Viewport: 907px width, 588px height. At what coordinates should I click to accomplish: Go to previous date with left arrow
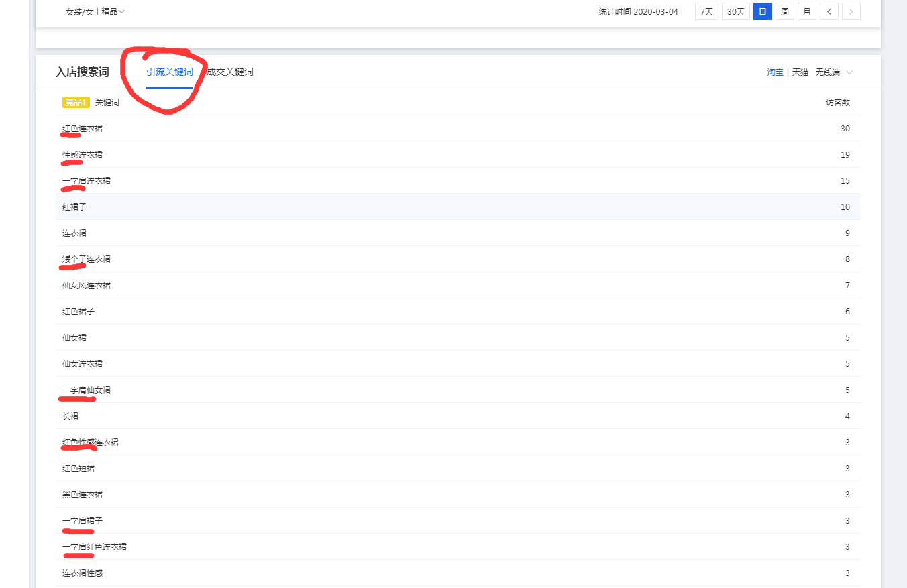click(x=829, y=11)
